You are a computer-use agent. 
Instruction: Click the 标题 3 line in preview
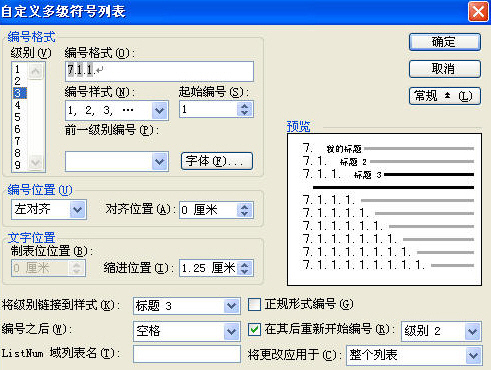point(388,174)
